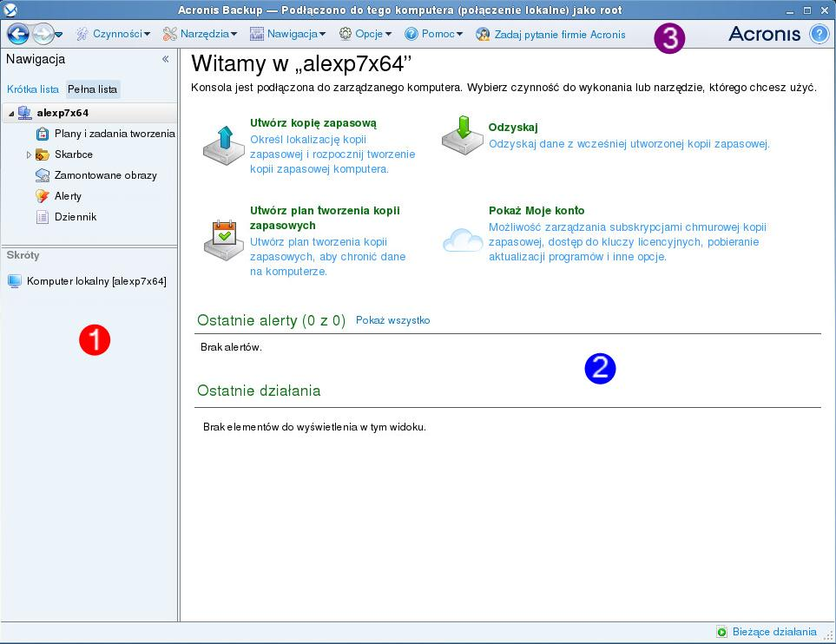Open Bieżące działania in the status bar
Screen dimensions: 836x644
point(774,632)
